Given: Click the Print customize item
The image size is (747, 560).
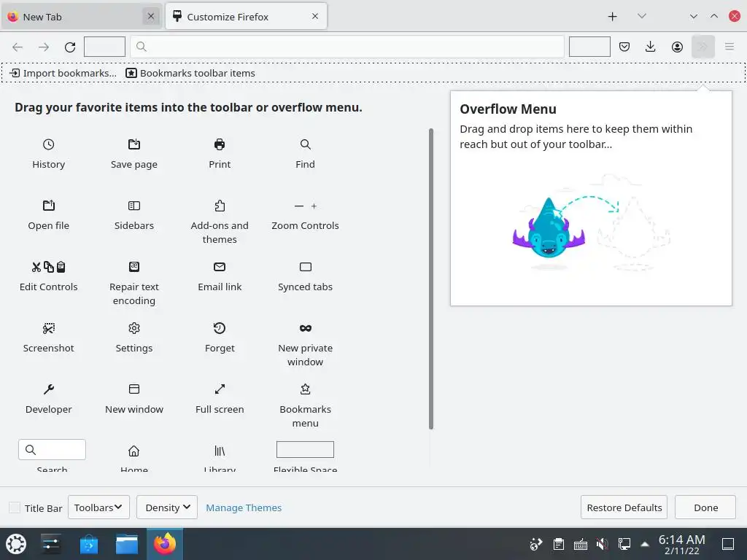Looking at the screenshot, I should coord(220,155).
